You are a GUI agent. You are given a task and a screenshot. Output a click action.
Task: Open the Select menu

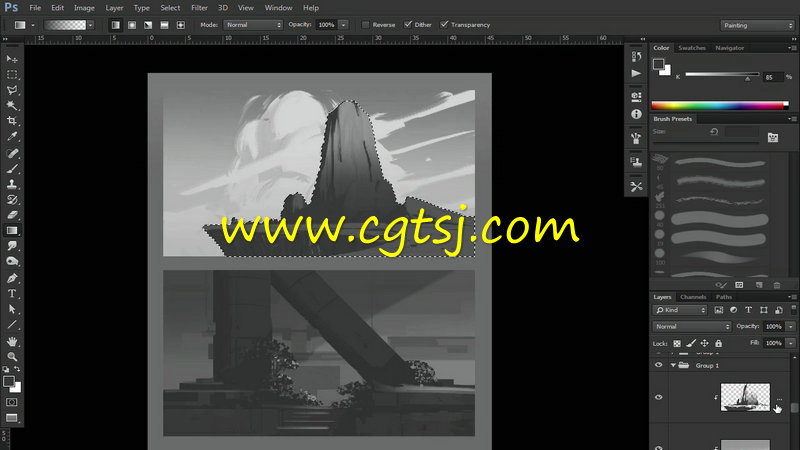pyautogui.click(x=170, y=8)
